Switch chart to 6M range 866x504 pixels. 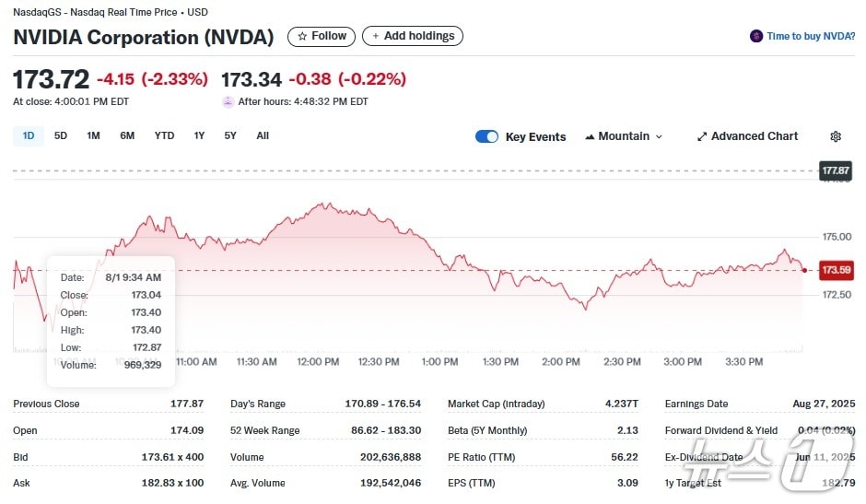tap(127, 135)
